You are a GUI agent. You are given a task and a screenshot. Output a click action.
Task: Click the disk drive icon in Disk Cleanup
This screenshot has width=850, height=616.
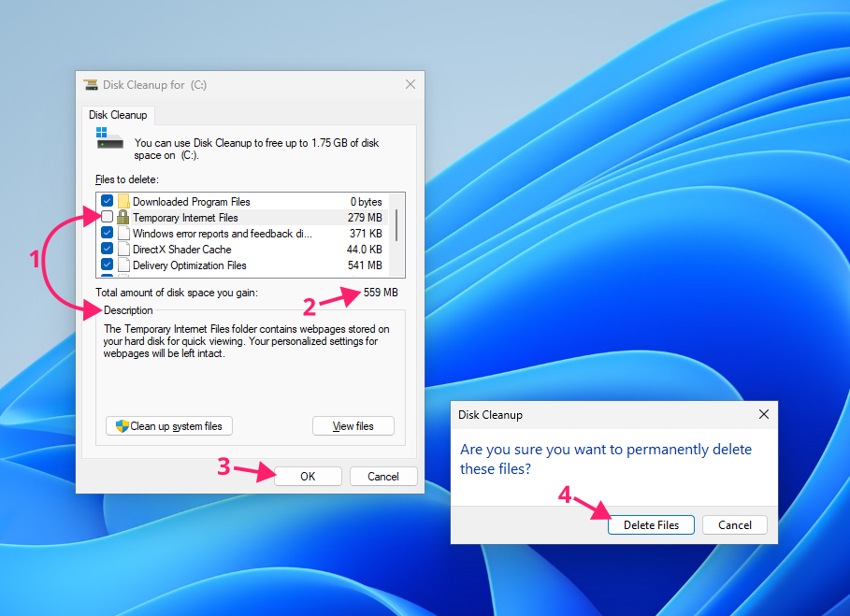point(109,138)
